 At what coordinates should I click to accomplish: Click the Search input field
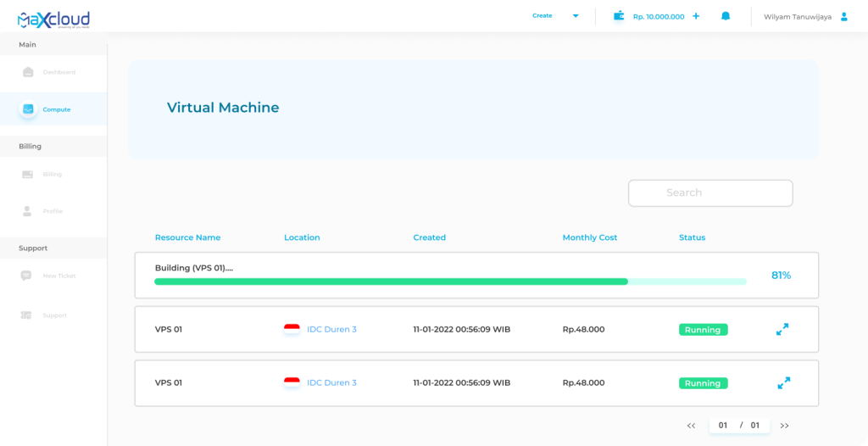pyautogui.click(x=710, y=192)
